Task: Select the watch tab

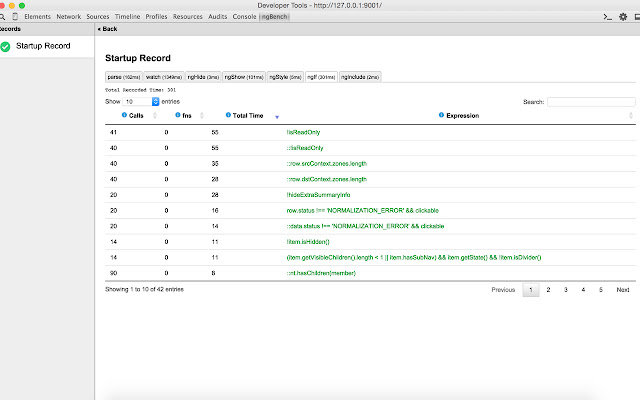Action: click(164, 77)
